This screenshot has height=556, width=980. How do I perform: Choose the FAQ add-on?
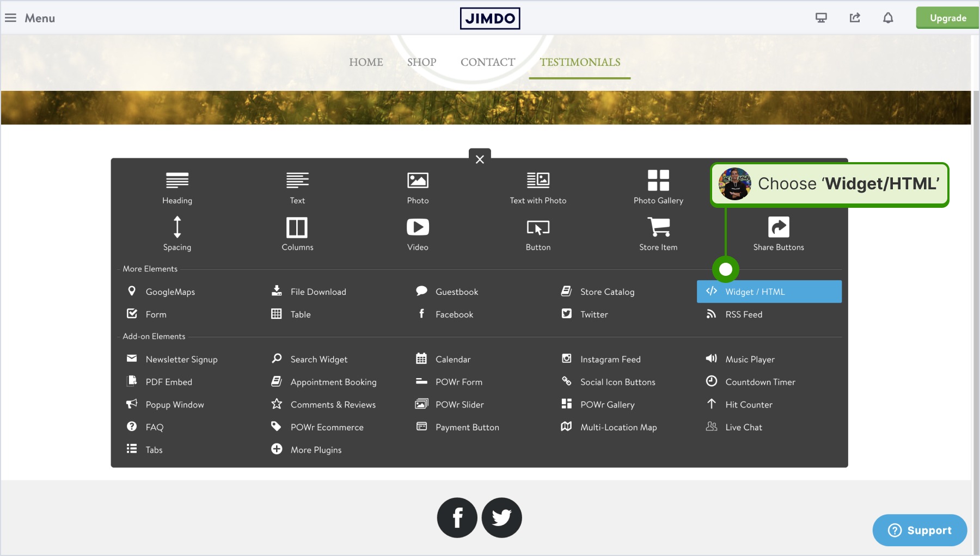point(145,427)
